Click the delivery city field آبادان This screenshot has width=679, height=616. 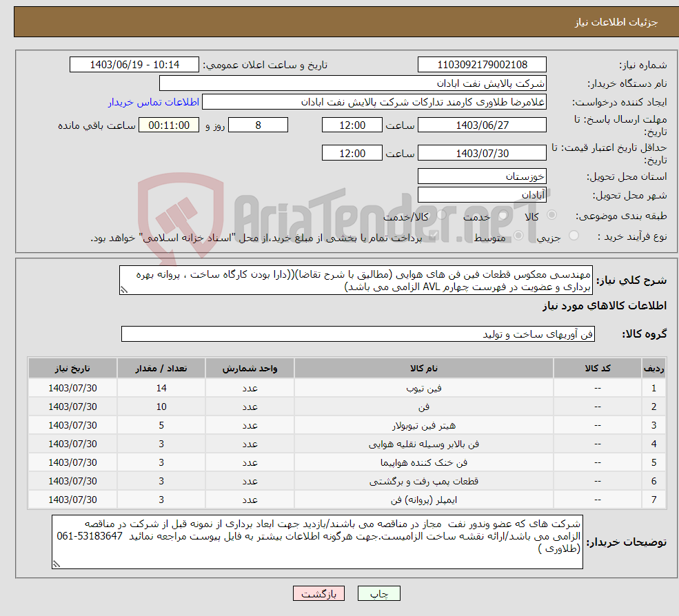pyautogui.click(x=482, y=195)
